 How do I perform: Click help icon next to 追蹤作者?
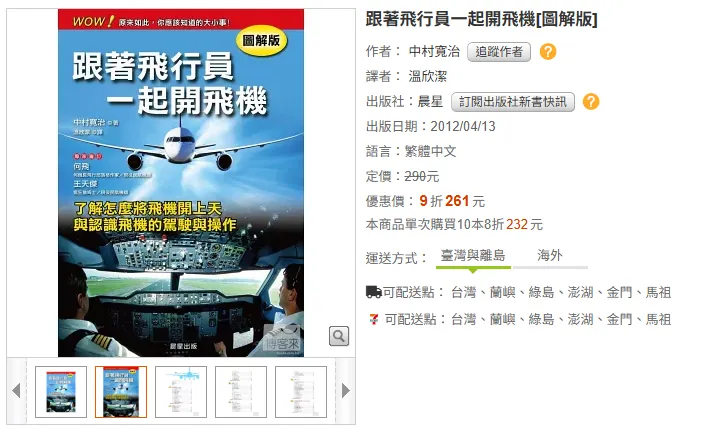pyautogui.click(x=548, y=52)
